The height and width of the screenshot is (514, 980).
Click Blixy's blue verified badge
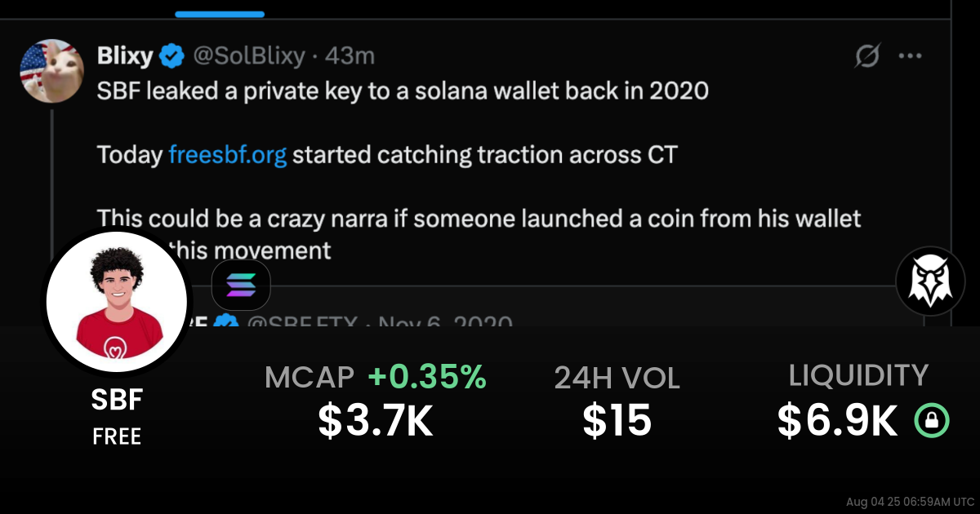tap(171, 56)
